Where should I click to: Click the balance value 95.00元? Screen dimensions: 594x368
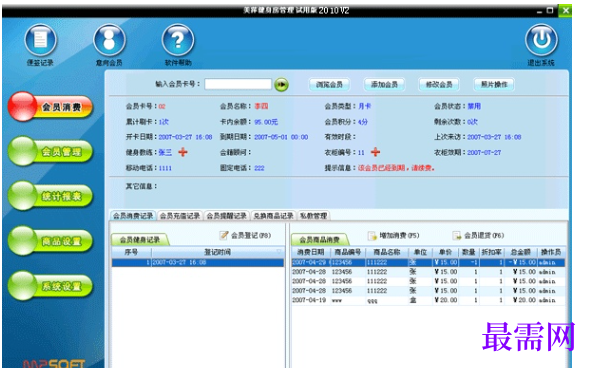(266, 122)
